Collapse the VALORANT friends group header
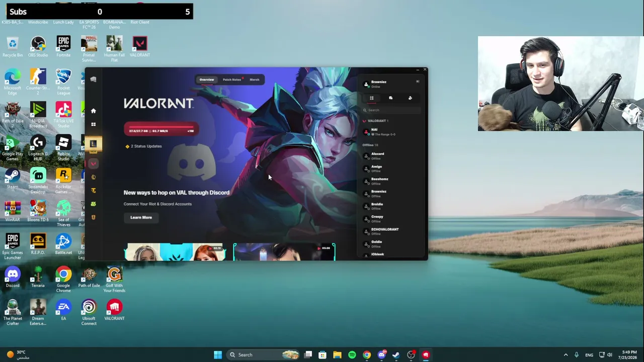Viewport: 644px width, 362px height. (x=375, y=121)
